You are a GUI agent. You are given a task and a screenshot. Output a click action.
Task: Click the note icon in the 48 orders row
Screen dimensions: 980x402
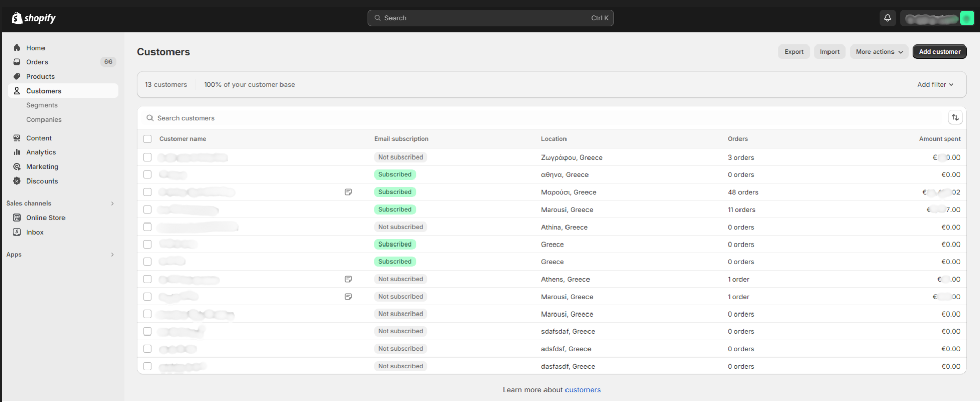(348, 192)
